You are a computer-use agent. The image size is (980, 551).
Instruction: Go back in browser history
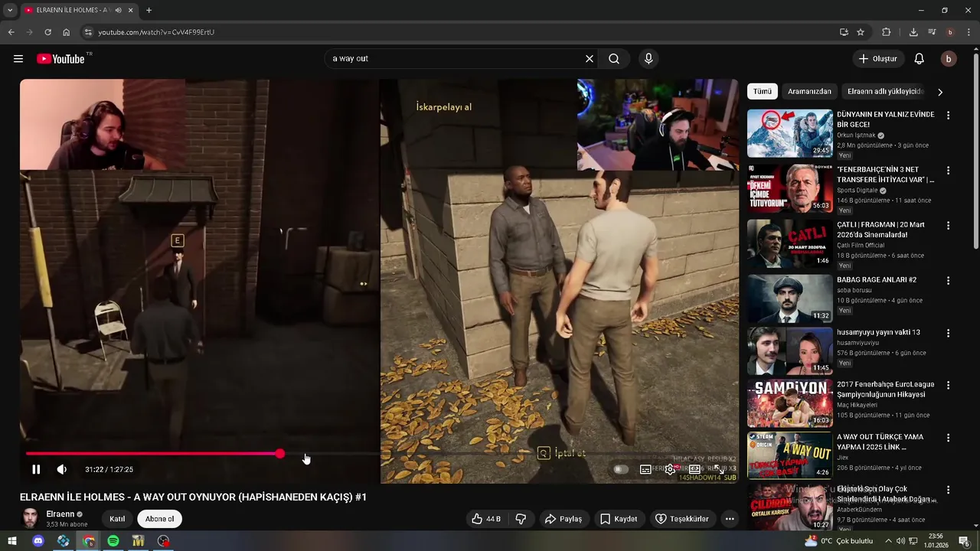[x=11, y=32]
